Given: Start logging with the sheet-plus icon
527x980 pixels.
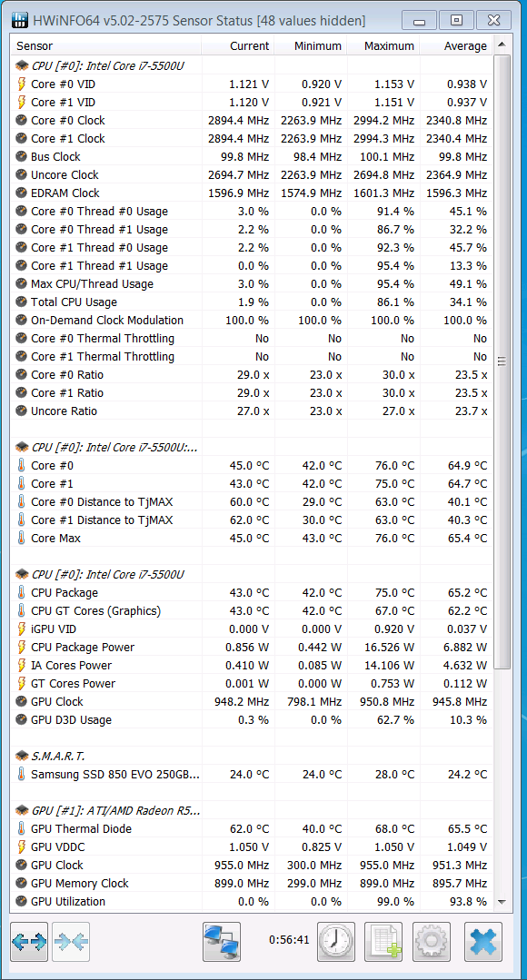Looking at the screenshot, I should [383, 942].
